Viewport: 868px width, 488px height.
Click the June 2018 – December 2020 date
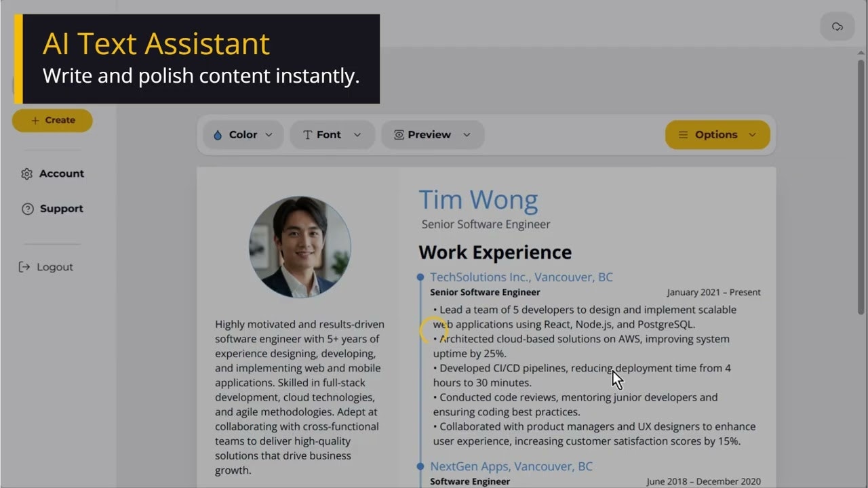click(703, 482)
